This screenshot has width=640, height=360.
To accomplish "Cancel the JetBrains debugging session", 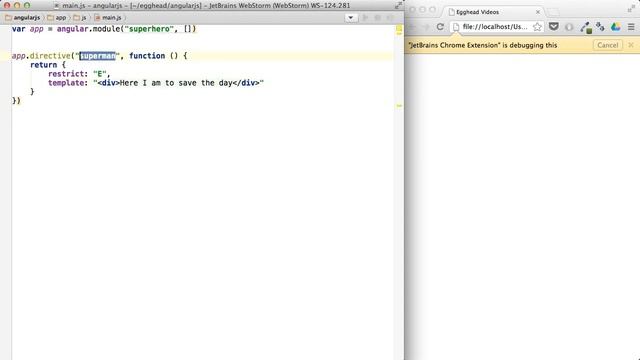I will click(608, 45).
